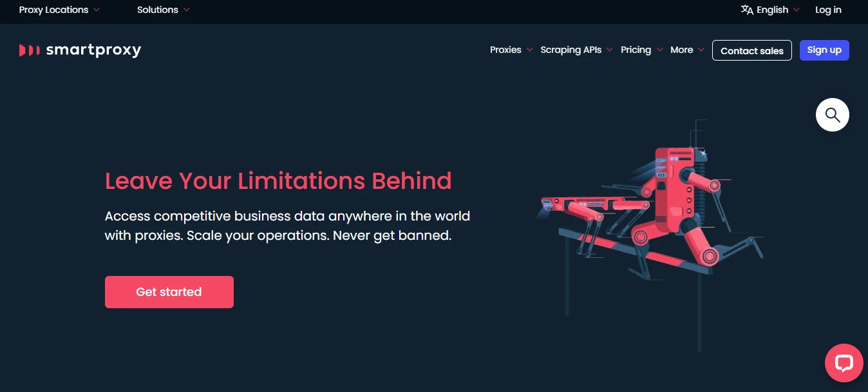Image resolution: width=868 pixels, height=392 pixels.
Task: Open the More menu
Action: point(687,50)
